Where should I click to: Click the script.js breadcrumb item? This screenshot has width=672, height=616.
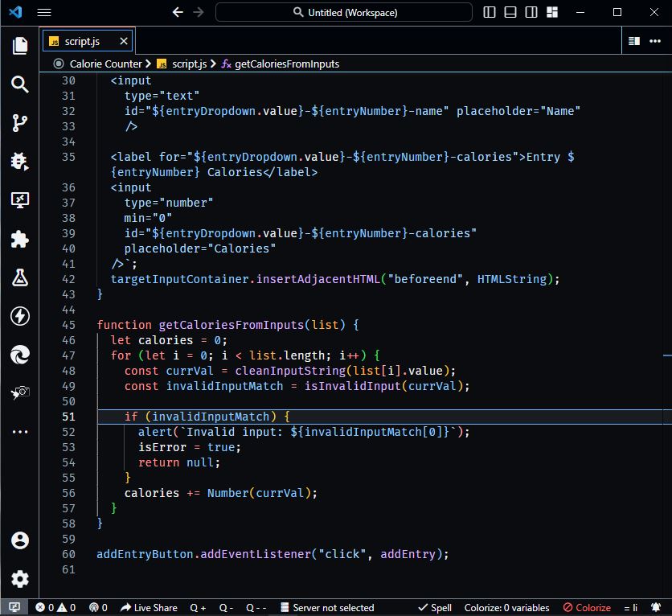[189, 64]
